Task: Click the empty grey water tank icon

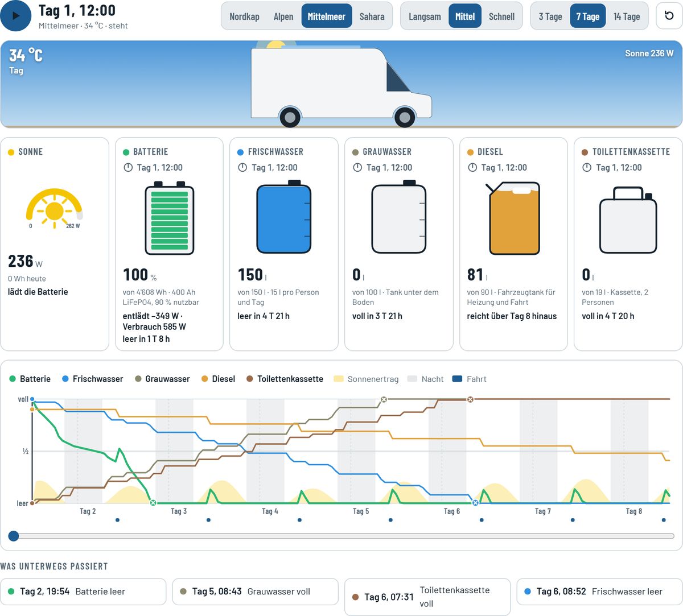Action: coord(399,217)
